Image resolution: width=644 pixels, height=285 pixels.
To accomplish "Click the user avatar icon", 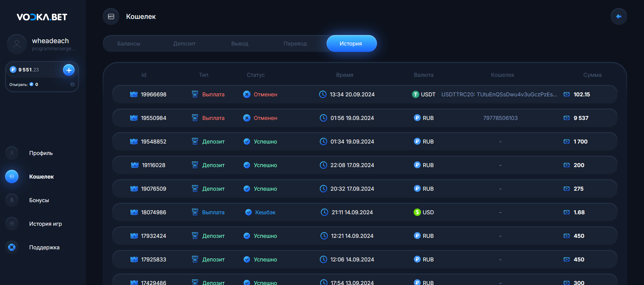I will [17, 44].
